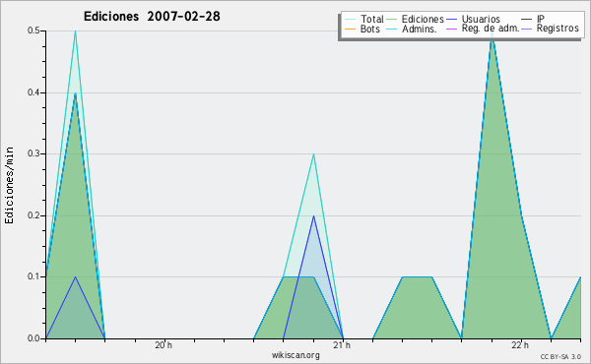Click the 'Ediciones' legend label
The image size is (591, 364).
point(423,19)
